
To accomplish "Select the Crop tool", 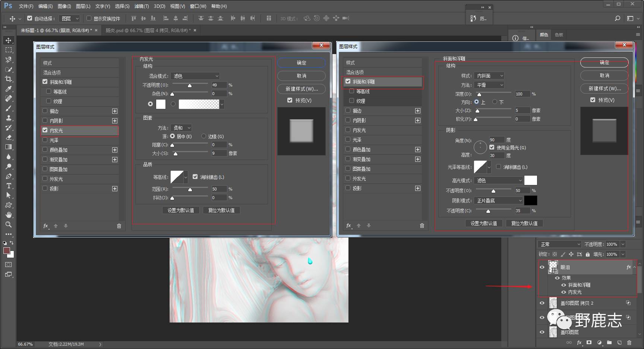I will 8,79.
